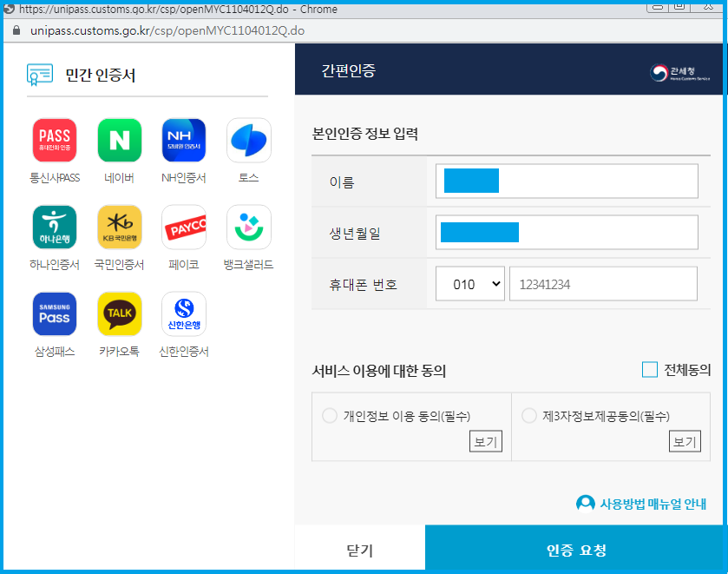Select 카카오톡 authentication
Screen dimensions: 728x574
119,313
